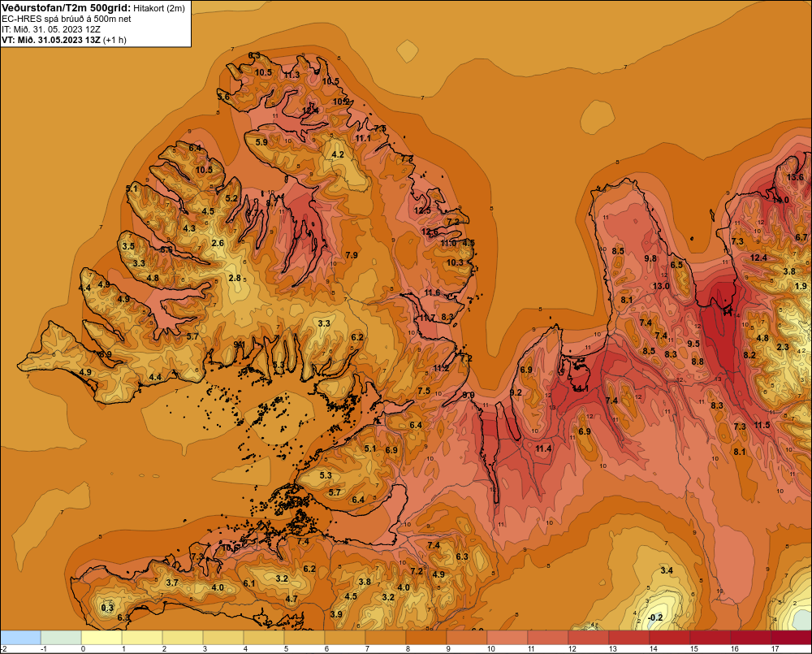The height and width of the screenshot is (654, 812).
Task: Click the 14.1 temperature value
Action: coord(580,388)
